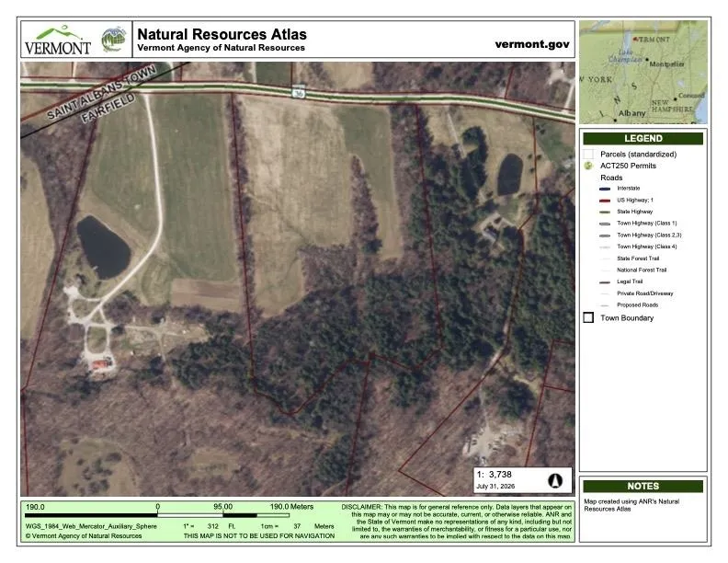728x563 pixels.
Task: Click the State Highway green line symbol
Action: coord(605,212)
